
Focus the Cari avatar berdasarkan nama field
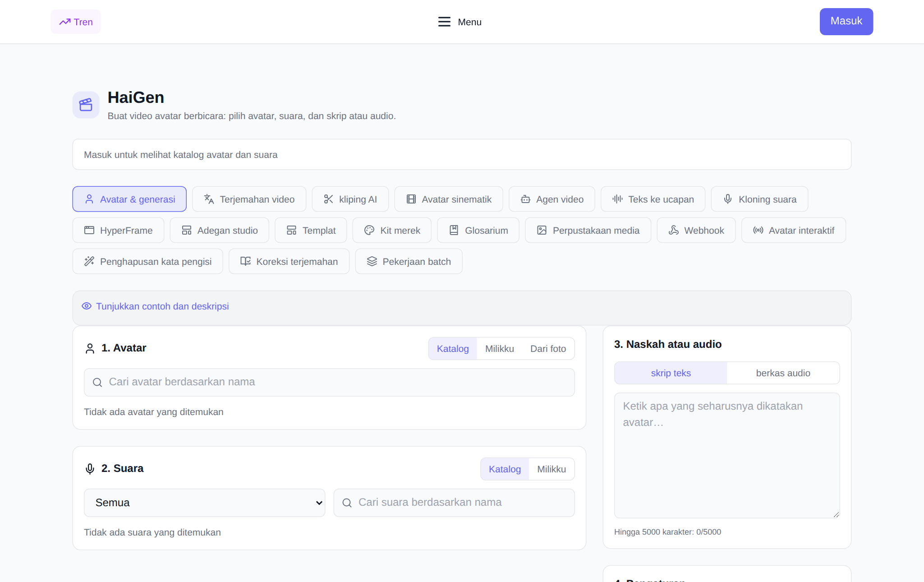tap(329, 382)
